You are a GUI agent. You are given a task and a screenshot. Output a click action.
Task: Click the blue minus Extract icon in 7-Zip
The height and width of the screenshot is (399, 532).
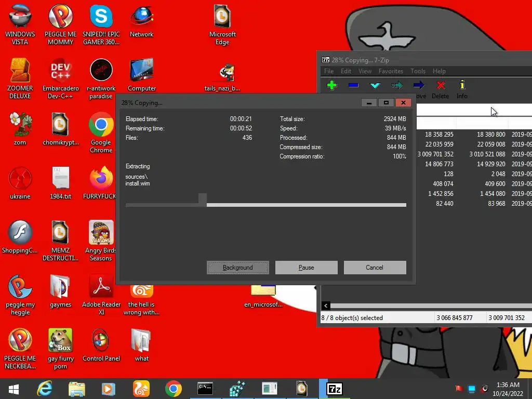(x=353, y=85)
